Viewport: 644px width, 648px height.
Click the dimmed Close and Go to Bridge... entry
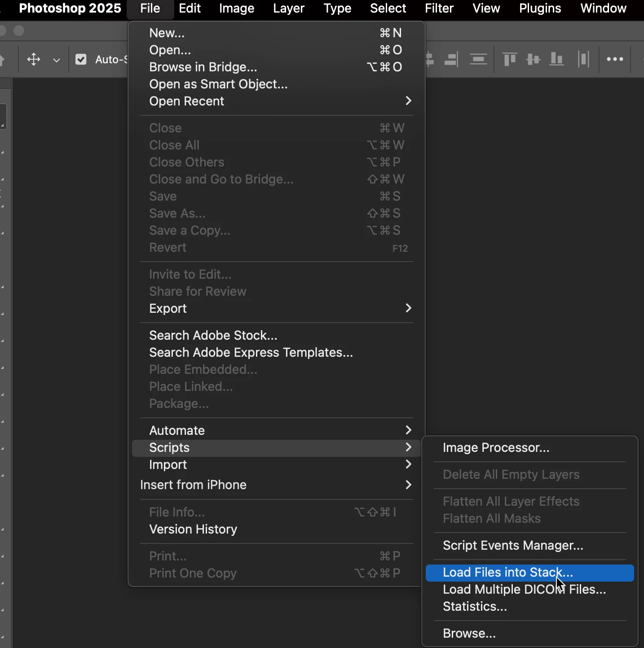(276, 179)
